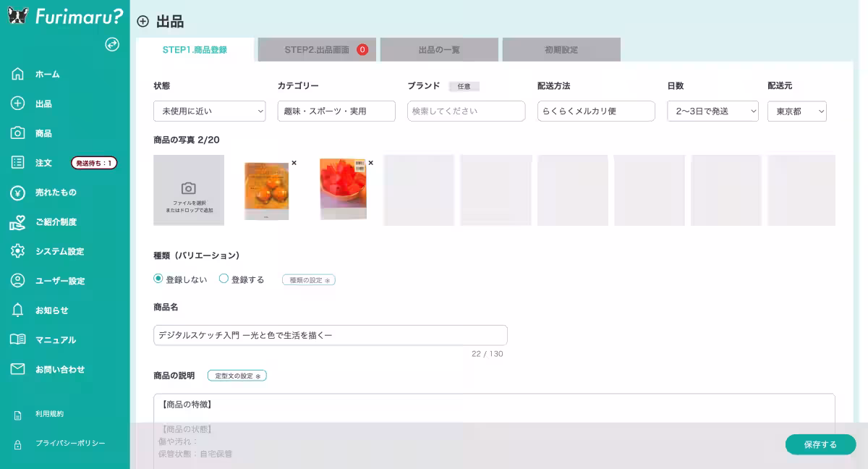Open 定型文の設定 template settings

click(237, 375)
